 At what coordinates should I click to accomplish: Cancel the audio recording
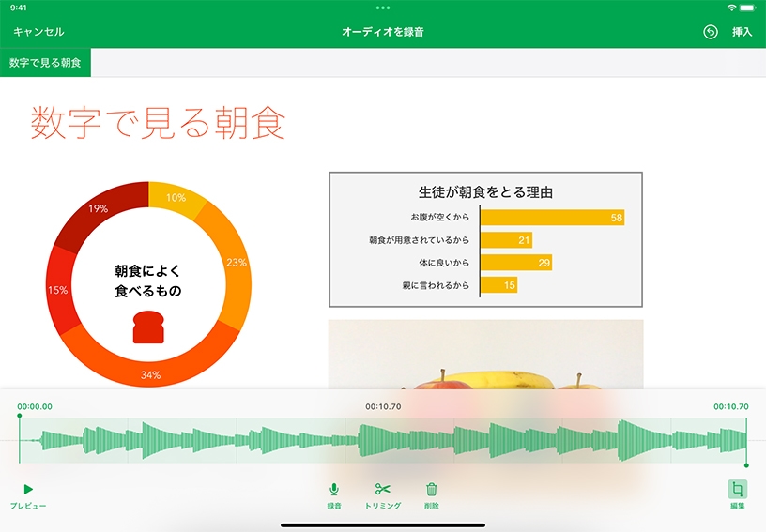point(38,32)
